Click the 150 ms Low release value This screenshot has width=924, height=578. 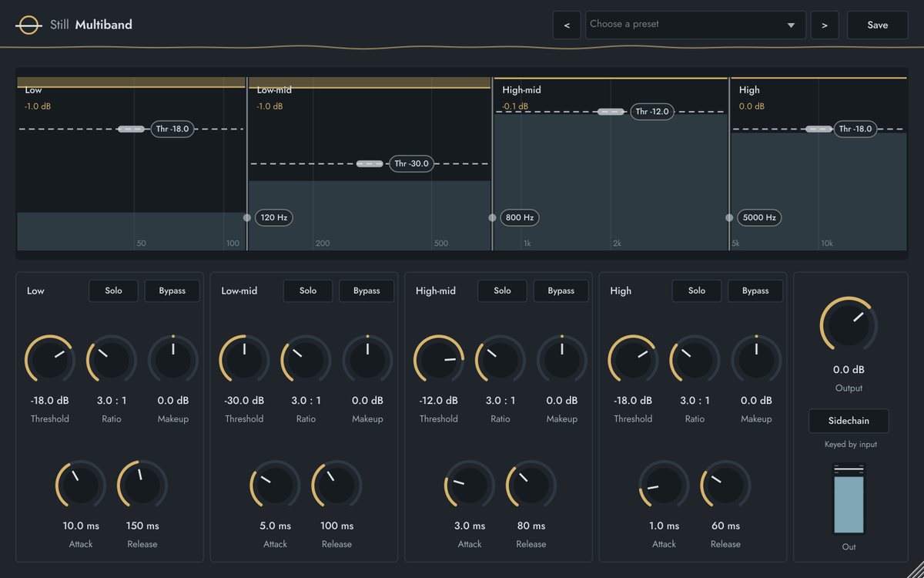coord(142,526)
